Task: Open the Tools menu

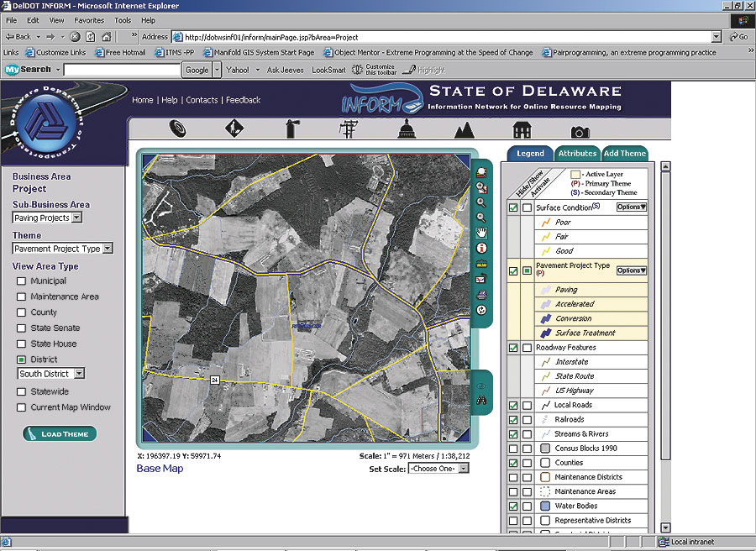Action: tap(123, 20)
